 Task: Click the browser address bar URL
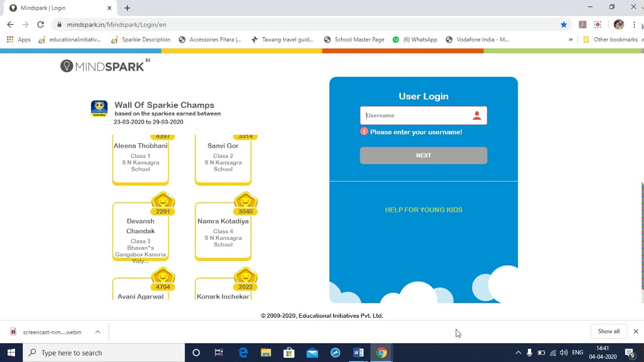point(116,25)
